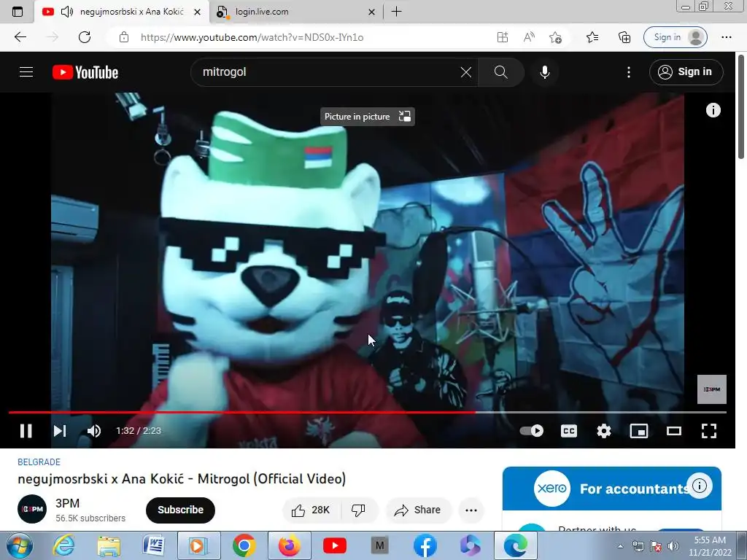Like the video with 28K likes
The image size is (747, 560).
point(311,510)
